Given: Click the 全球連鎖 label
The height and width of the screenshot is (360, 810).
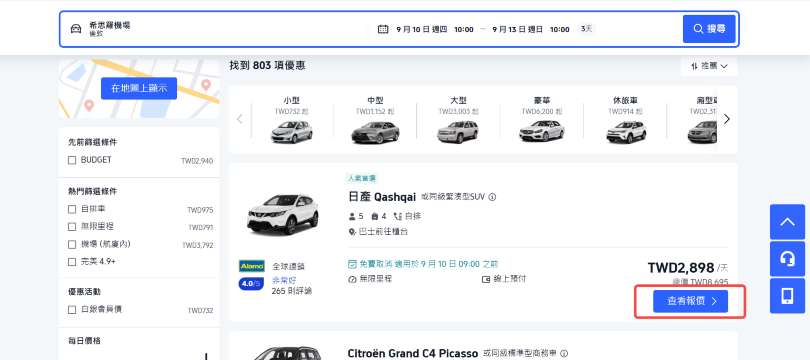Looking at the screenshot, I should 288,267.
